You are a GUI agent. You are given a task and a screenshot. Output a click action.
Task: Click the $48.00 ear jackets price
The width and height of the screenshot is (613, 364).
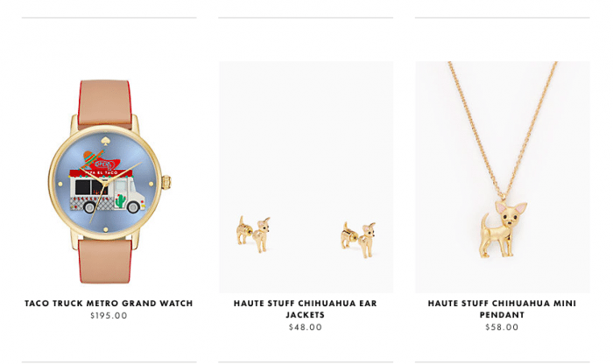tap(306, 327)
